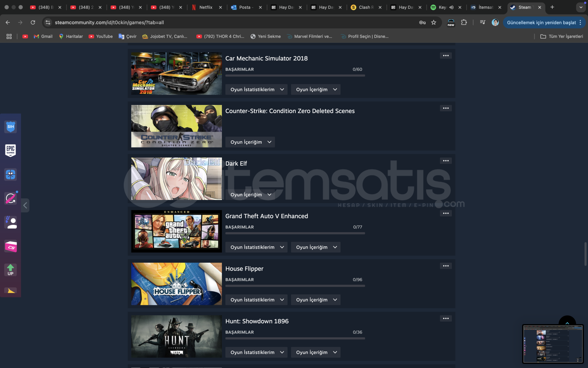Click the address bar URL field
The width and height of the screenshot is (588, 368).
click(x=235, y=22)
